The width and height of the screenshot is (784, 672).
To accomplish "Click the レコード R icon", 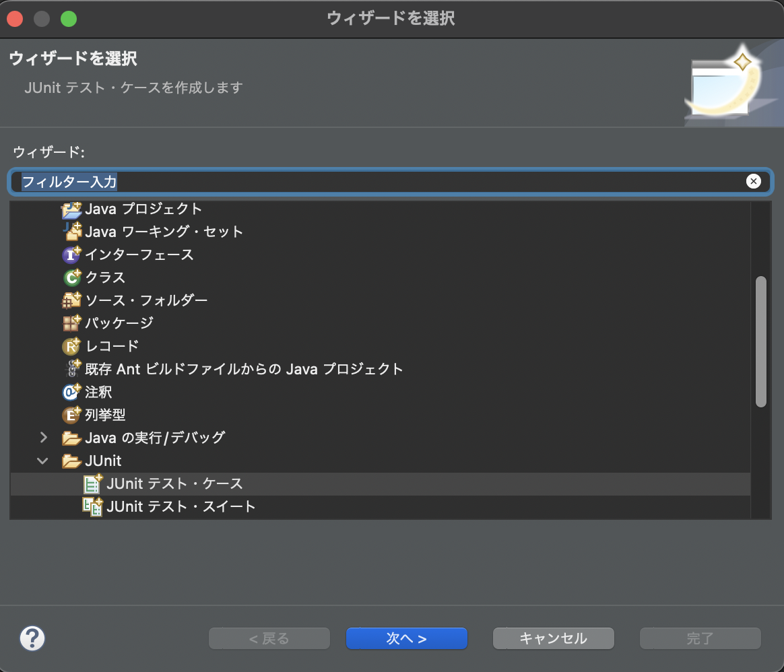I will 71,347.
